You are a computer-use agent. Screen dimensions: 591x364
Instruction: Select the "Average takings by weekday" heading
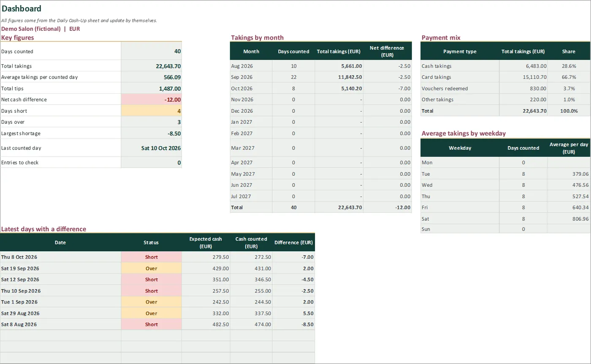coord(464,133)
